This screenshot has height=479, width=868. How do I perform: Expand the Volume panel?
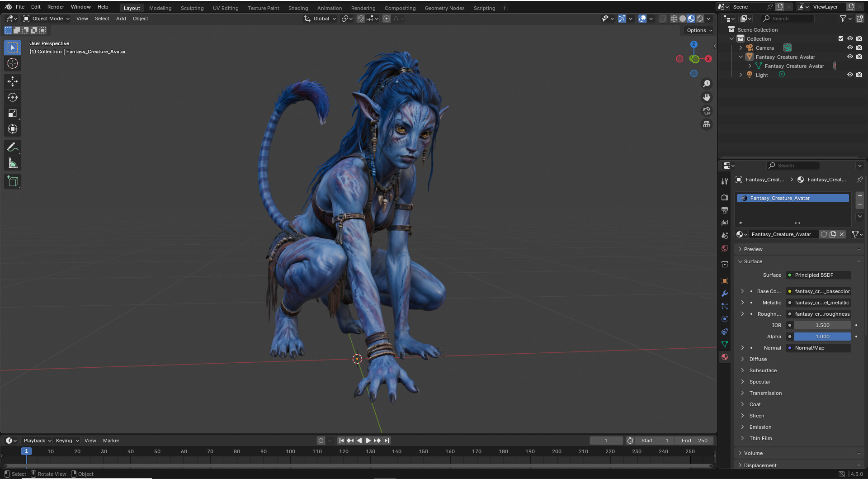(x=753, y=453)
